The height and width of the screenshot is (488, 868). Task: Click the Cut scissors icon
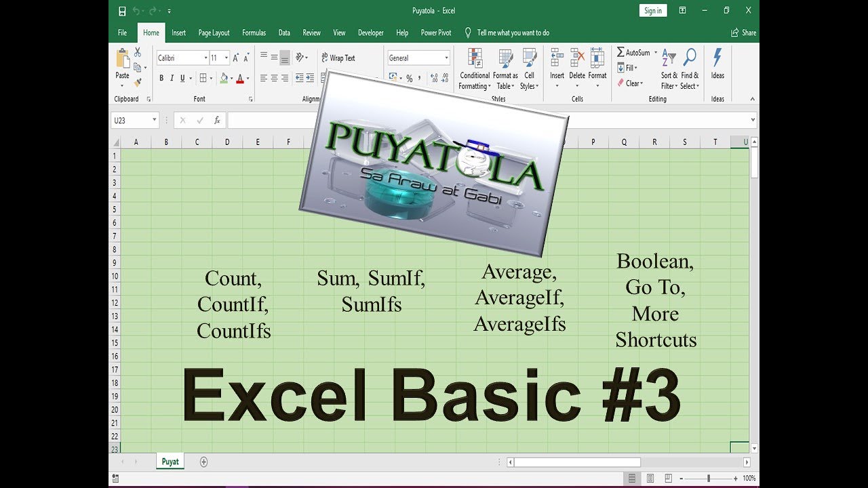138,52
